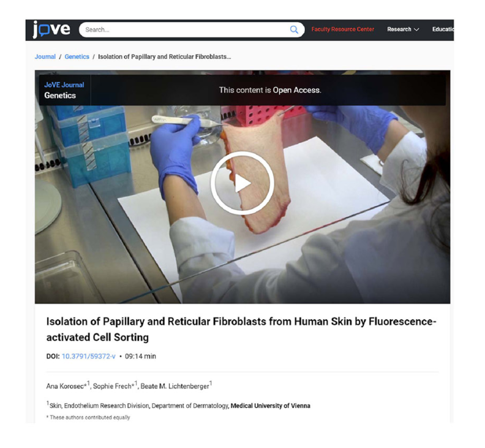Open the Faculty Resource Center link
The image size is (485, 448).
(342, 29)
